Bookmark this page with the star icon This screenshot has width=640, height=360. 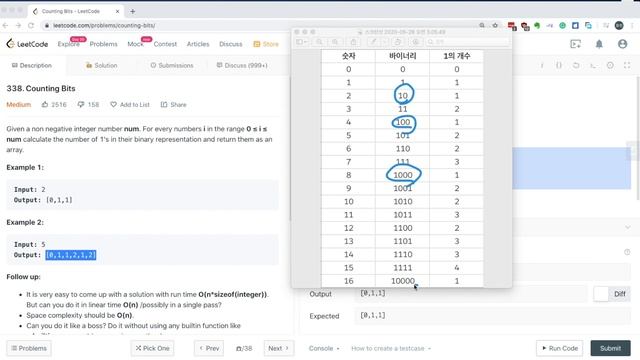(x=495, y=25)
